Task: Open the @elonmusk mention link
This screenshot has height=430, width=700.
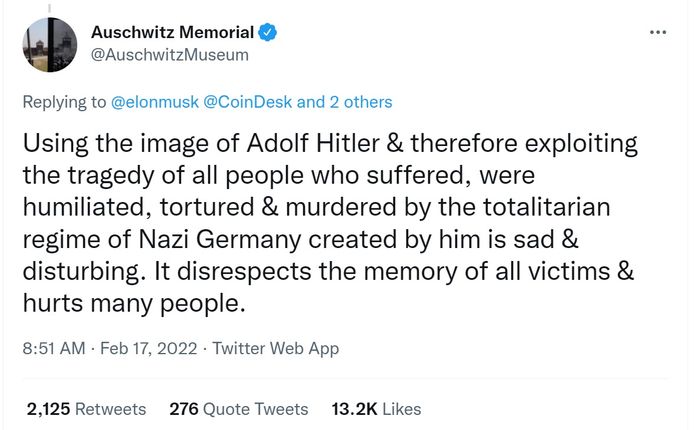Action: (154, 102)
